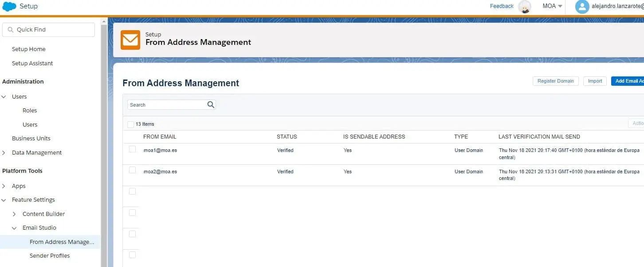
Task: Go to Setup Home
Action: [x=29, y=49]
